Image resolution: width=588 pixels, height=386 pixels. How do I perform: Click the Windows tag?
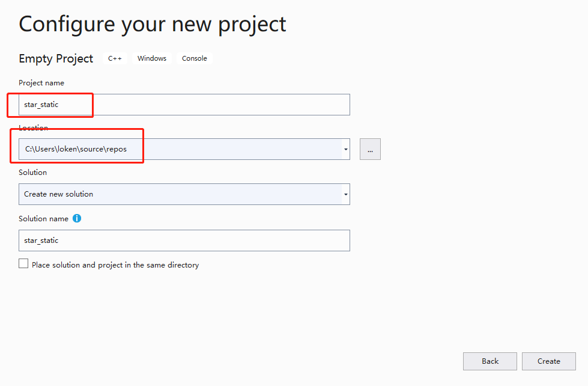click(x=151, y=58)
